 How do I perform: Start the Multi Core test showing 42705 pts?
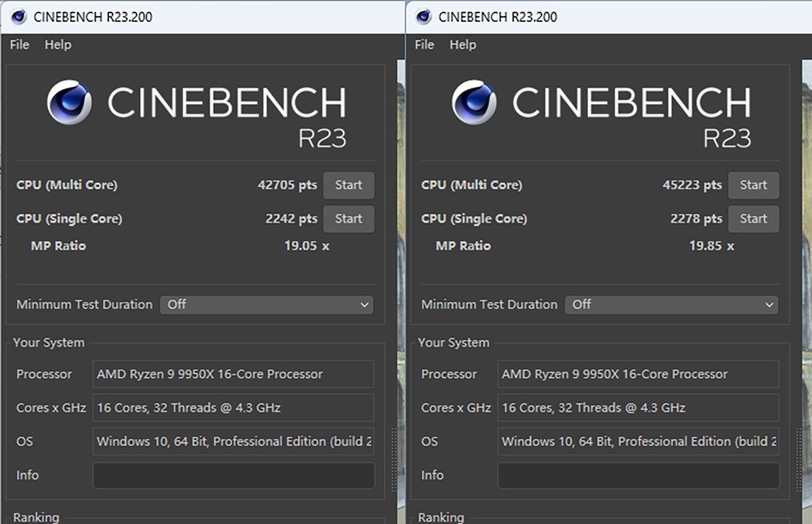pyautogui.click(x=348, y=185)
